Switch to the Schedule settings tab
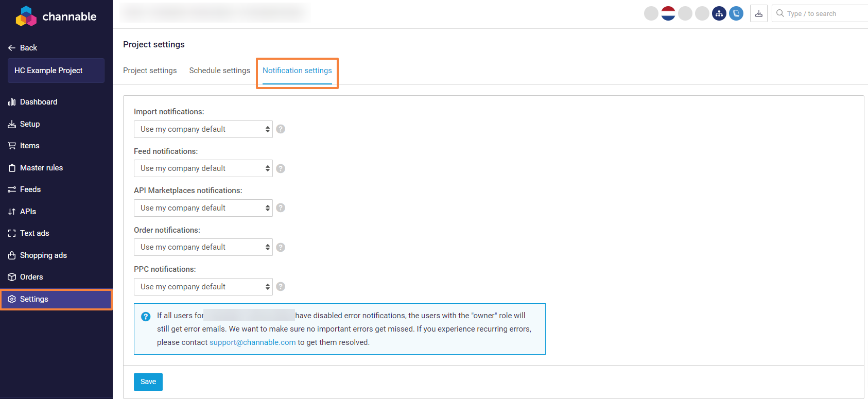 219,71
